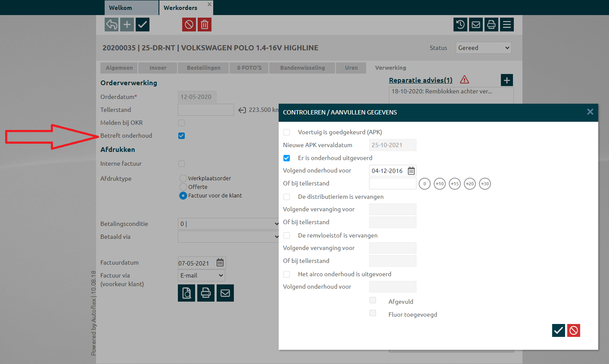Open calendar for Volgend onderhoud date

411,171
